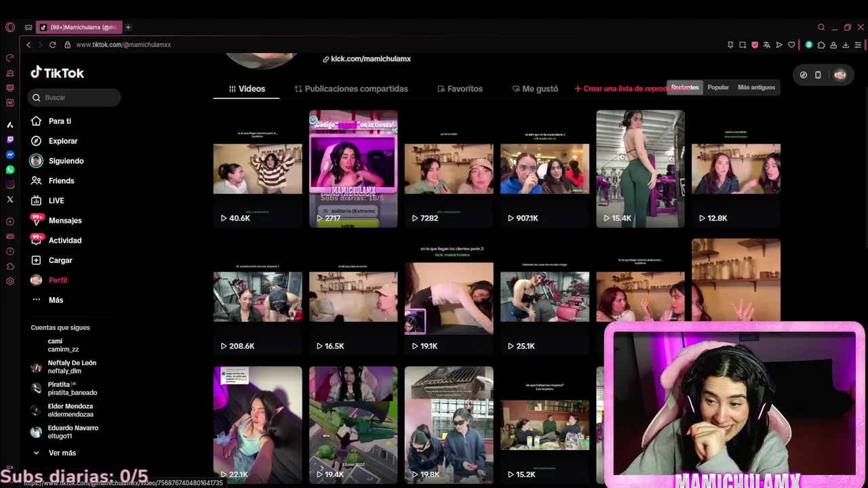
Task: Open the Favoritos tab
Action: click(460, 89)
